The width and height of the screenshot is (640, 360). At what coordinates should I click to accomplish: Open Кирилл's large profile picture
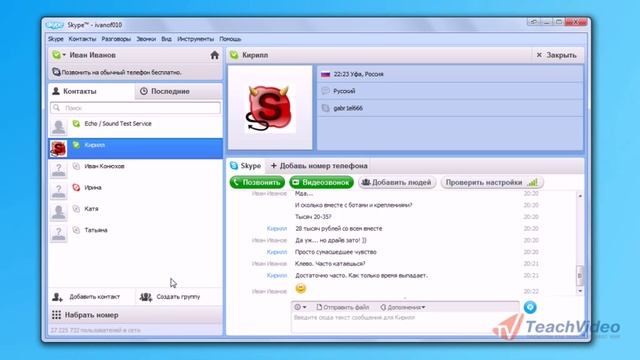coord(270,108)
